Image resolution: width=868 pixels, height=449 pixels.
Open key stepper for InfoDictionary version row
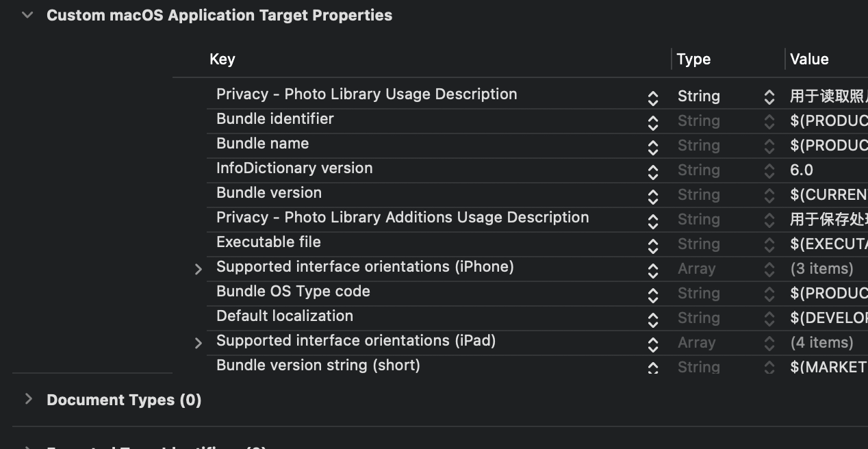click(x=653, y=172)
